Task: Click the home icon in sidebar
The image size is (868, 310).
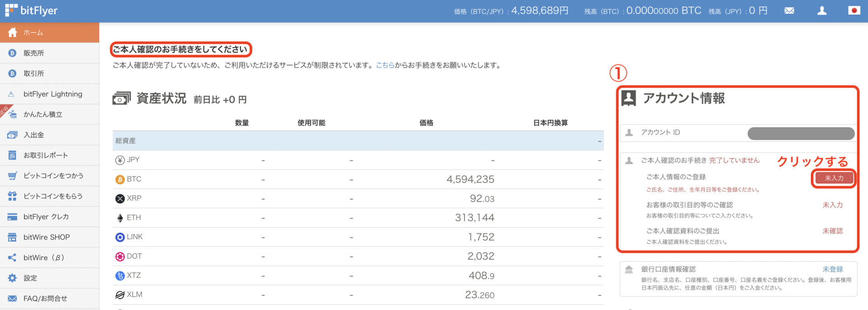Action: [13, 33]
